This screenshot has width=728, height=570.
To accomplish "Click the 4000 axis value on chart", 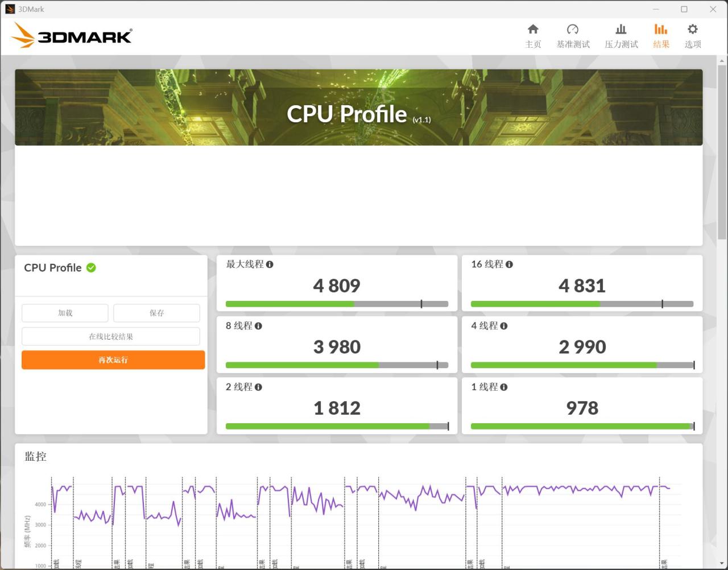I will coord(40,505).
